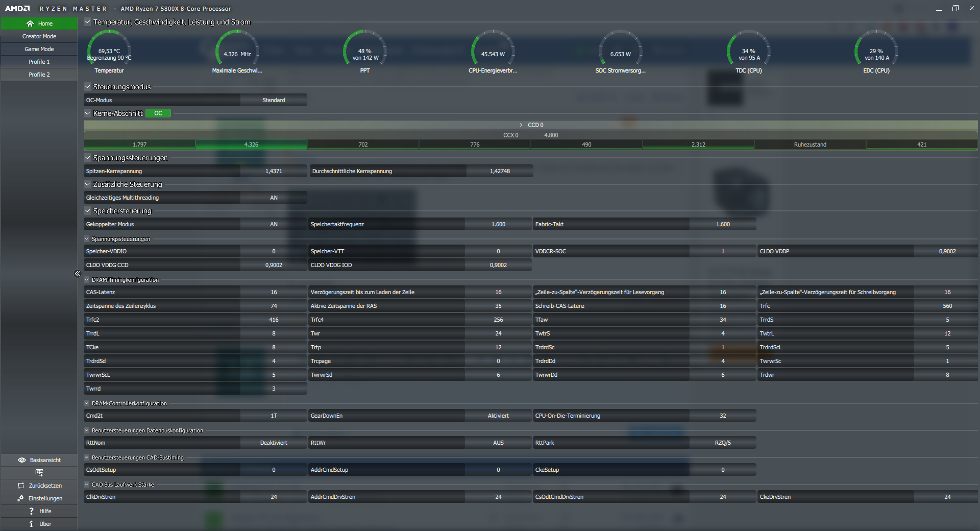Image resolution: width=980 pixels, height=531 pixels.
Task: Click RttNom Deaktiviert value
Action: coord(274,443)
